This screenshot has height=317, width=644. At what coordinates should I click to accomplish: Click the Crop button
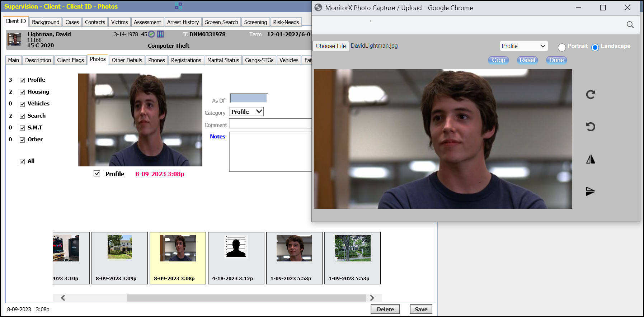(x=498, y=60)
